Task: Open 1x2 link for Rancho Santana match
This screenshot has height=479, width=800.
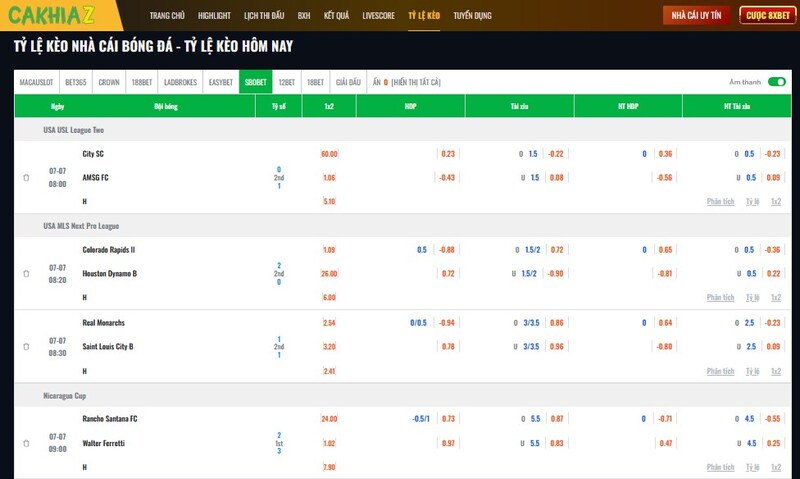Action: click(x=776, y=467)
